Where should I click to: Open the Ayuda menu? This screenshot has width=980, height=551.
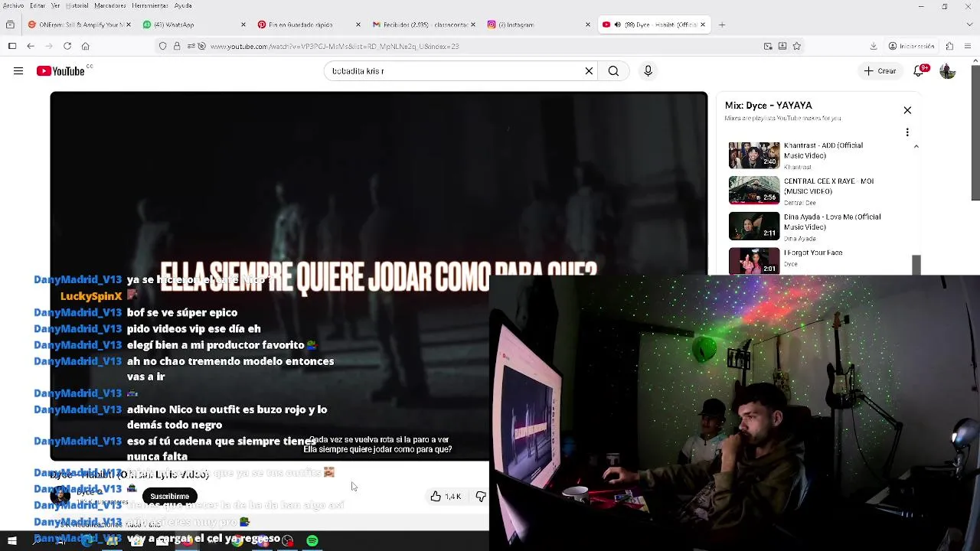pos(183,5)
